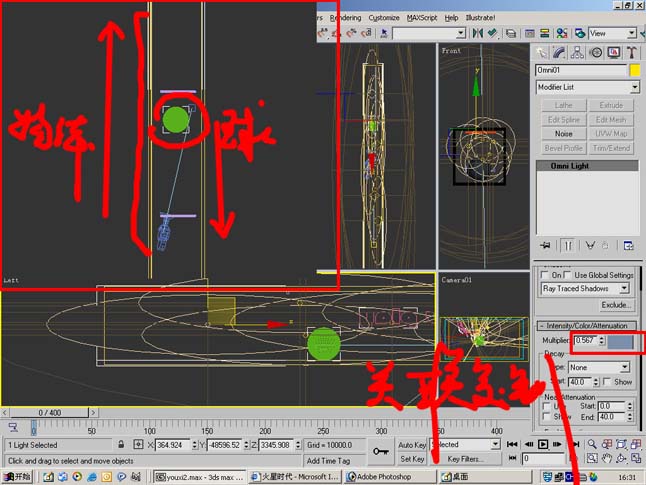The image size is (646, 485).
Task: Open Mini Curve Editor icon beside timeline
Action: (x=13, y=427)
